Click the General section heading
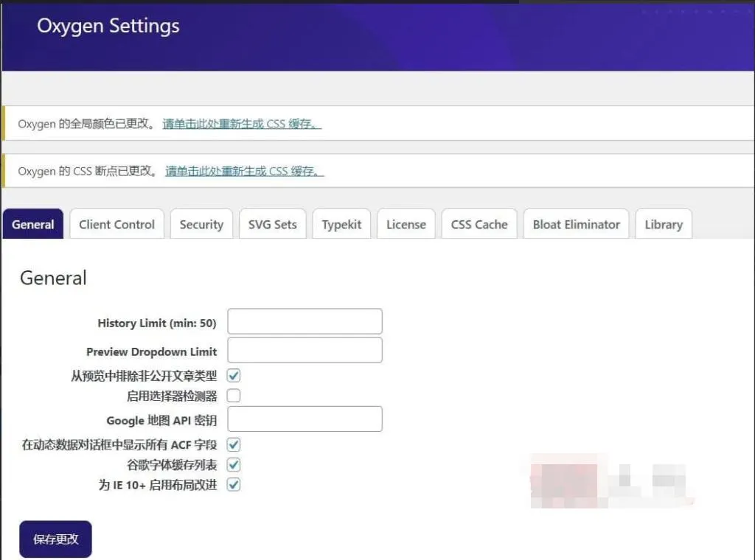Image resolution: width=755 pixels, height=560 pixels. coord(53,278)
